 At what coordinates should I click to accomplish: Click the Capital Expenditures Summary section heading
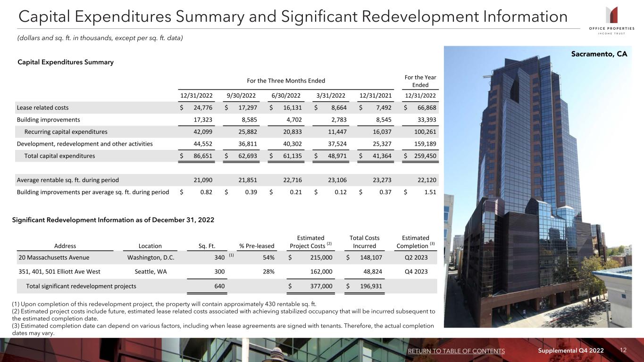pyautogui.click(x=65, y=62)
